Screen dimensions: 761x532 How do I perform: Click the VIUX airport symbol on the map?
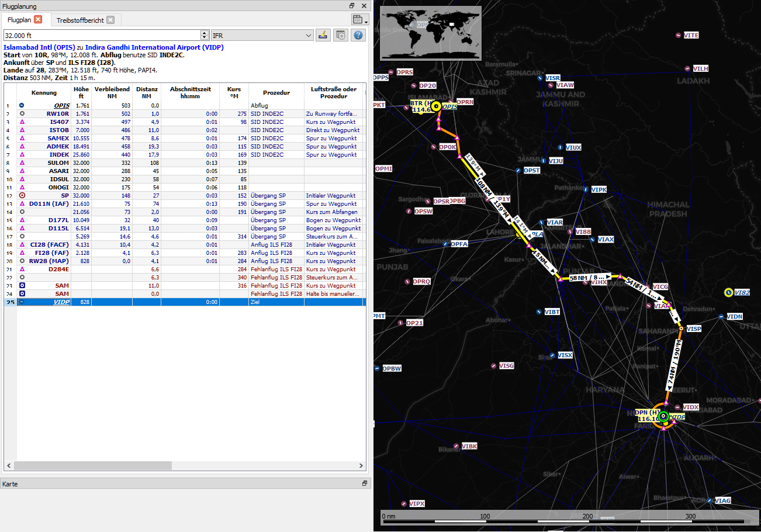561,147
